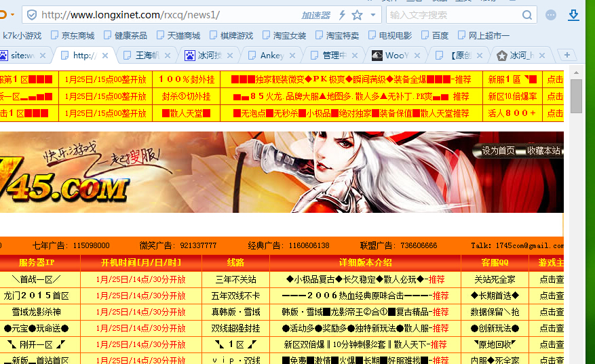Viewport: 595px width, 364px height.
Task: Click the scrollbar up arrow
Action: pos(576,73)
